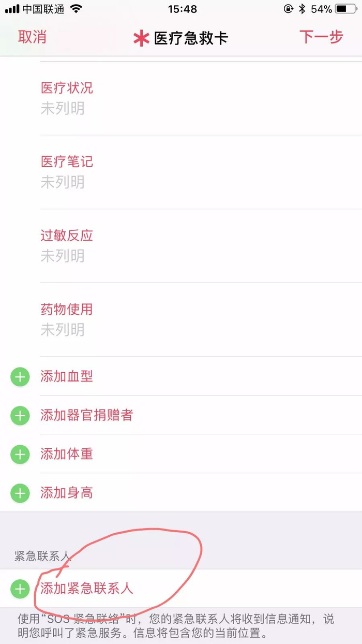
Task: Tap the green plus beside 添加紧急联系人
Action: click(x=20, y=589)
